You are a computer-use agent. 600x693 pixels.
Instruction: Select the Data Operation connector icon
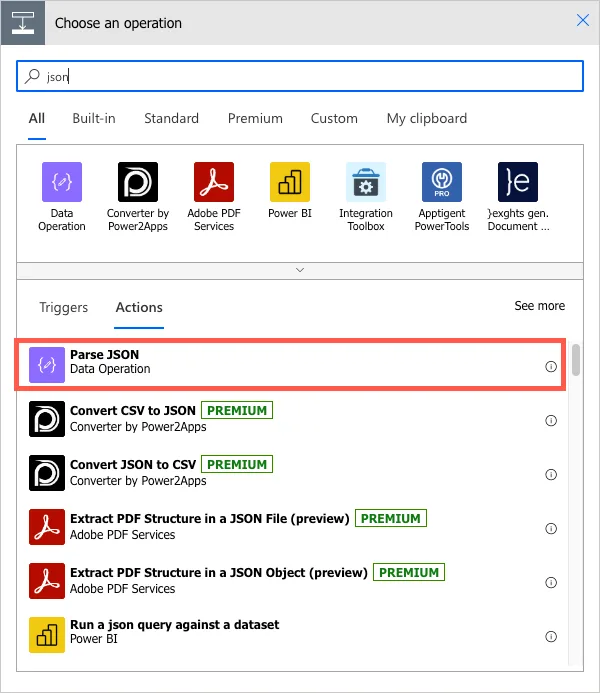62,182
